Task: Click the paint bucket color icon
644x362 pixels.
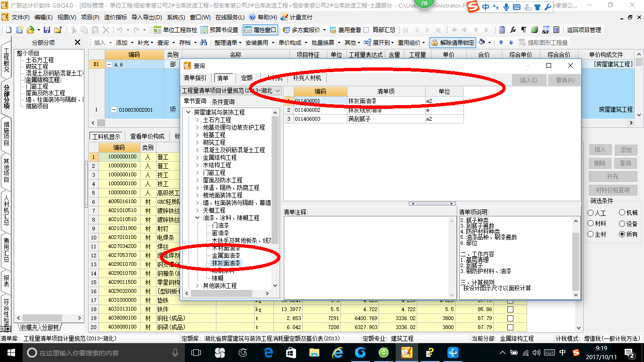Action: (482, 42)
